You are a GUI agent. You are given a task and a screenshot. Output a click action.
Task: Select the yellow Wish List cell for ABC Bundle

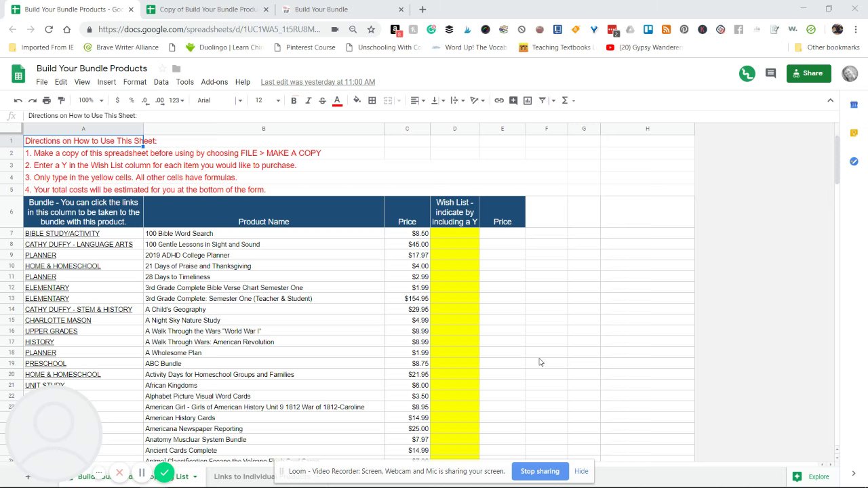coord(454,363)
